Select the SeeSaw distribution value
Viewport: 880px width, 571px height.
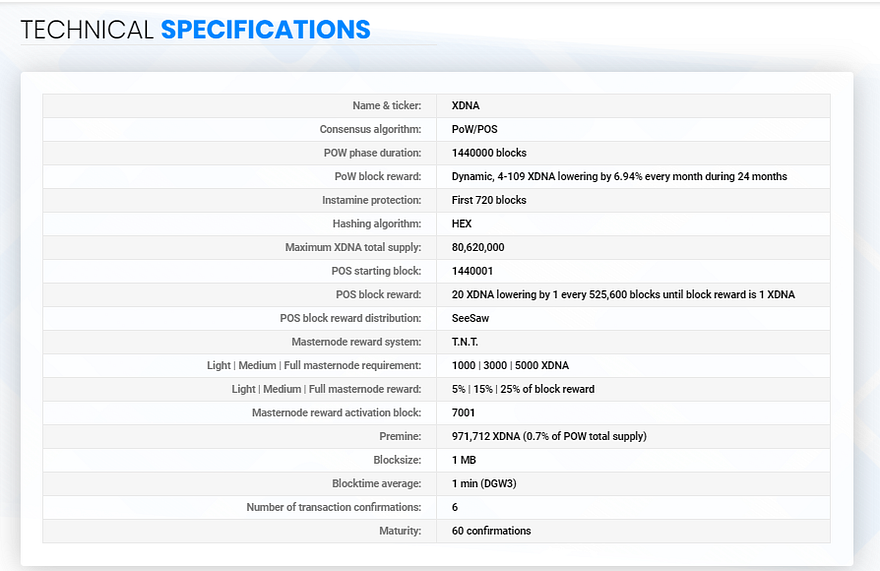[470, 318]
